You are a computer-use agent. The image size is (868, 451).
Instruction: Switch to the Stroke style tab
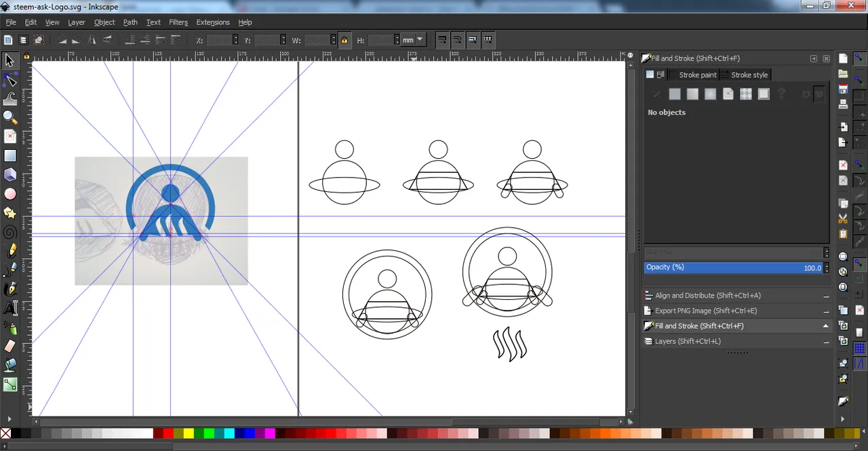pos(745,75)
